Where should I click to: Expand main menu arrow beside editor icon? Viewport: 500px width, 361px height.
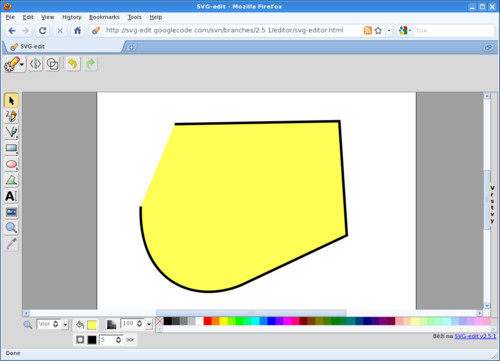tap(22, 64)
